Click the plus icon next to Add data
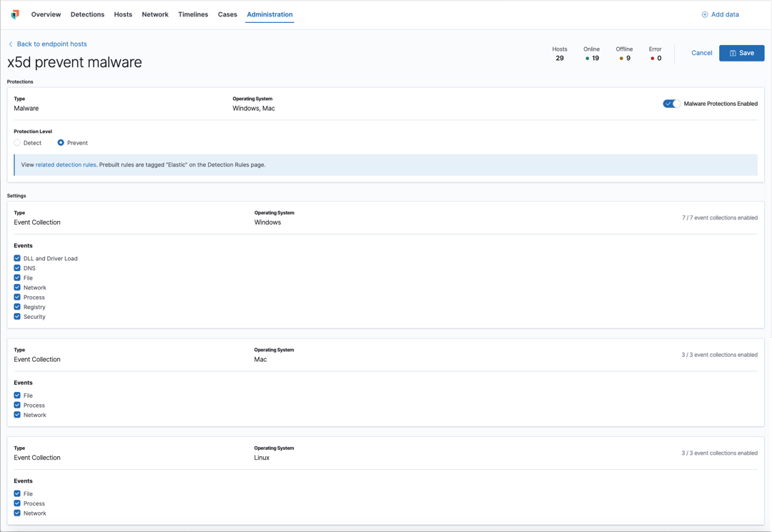 coord(705,14)
